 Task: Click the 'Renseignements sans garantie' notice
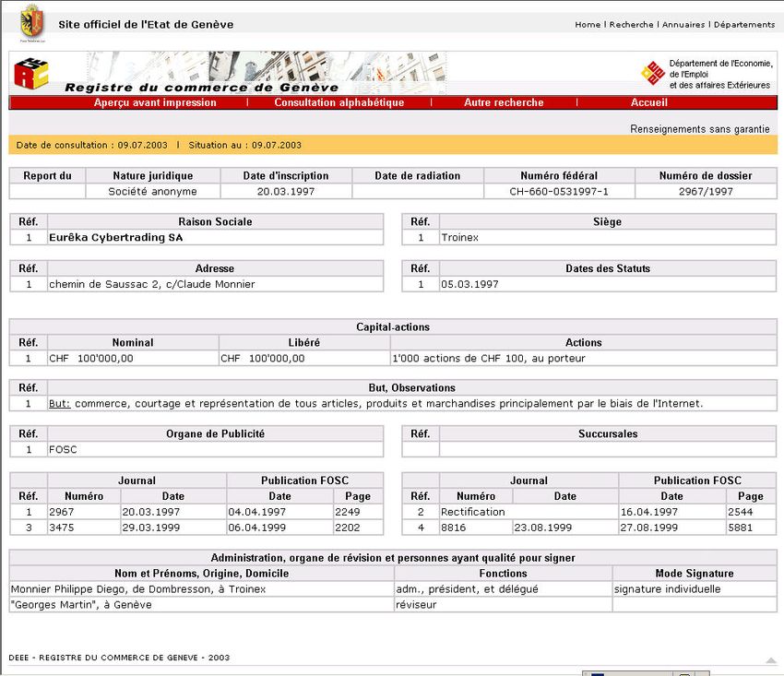(x=699, y=129)
